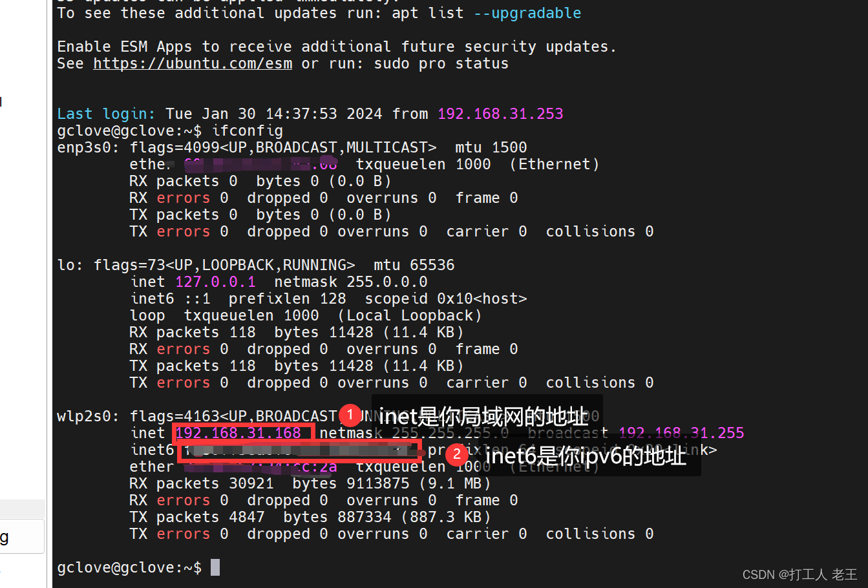Click the text 'mtu 1500' for enp3s0

491,147
